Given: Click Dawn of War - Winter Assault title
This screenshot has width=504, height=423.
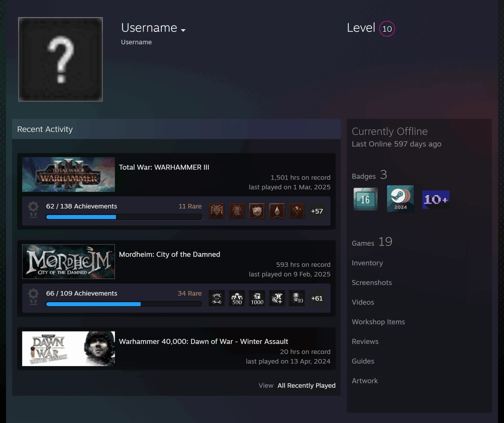Looking at the screenshot, I should [203, 341].
